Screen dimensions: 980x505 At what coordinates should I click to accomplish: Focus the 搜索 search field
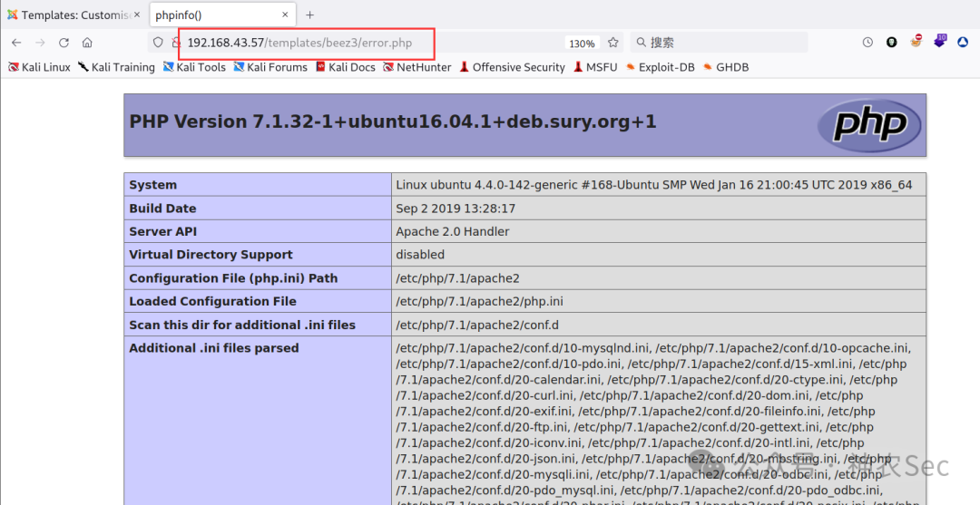point(719,43)
